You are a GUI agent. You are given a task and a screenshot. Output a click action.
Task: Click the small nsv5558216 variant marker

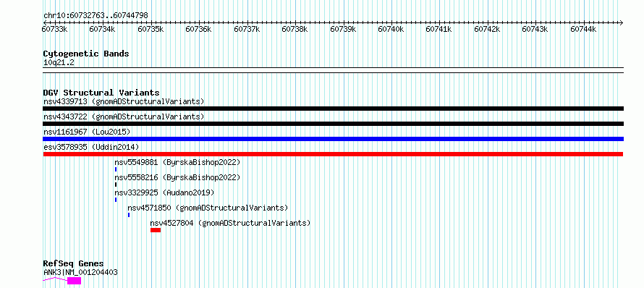116,185
